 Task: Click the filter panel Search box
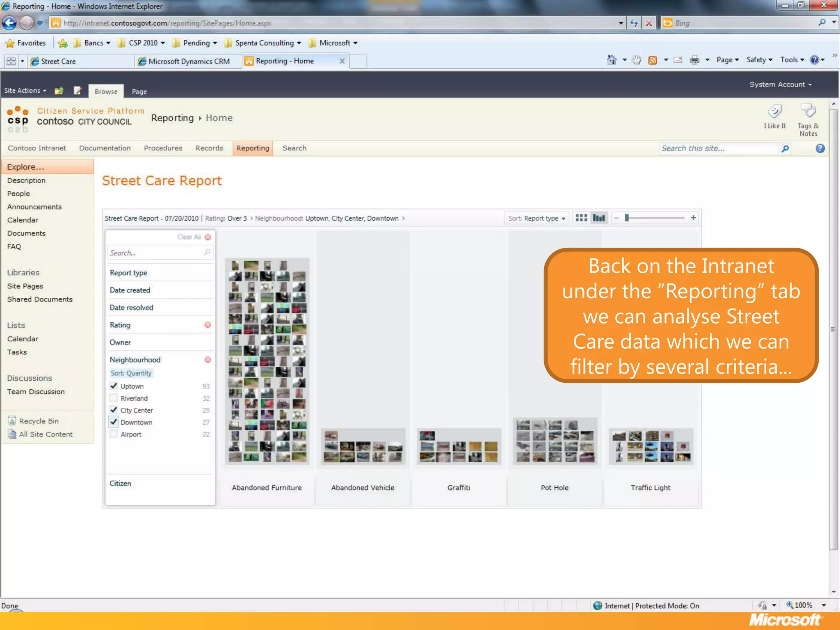[x=160, y=253]
